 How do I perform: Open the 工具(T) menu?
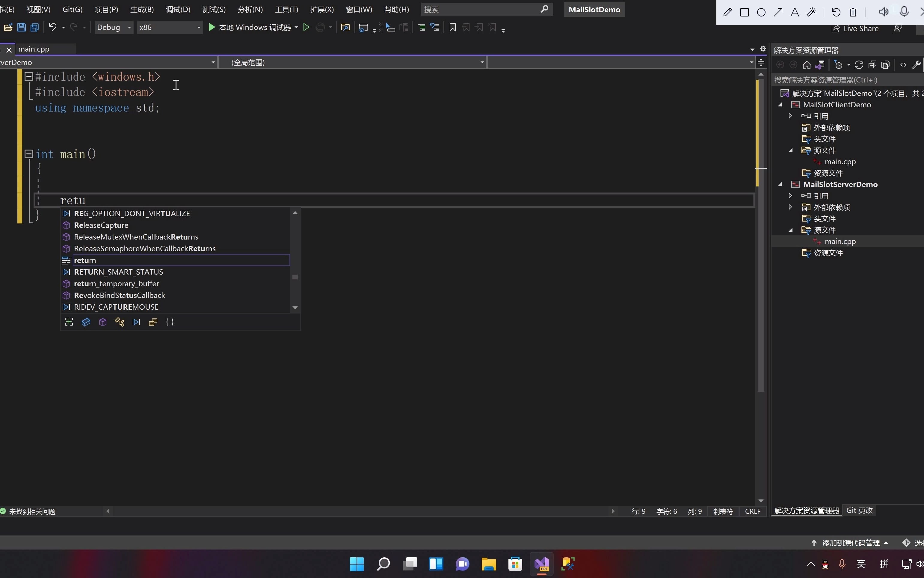click(x=286, y=9)
